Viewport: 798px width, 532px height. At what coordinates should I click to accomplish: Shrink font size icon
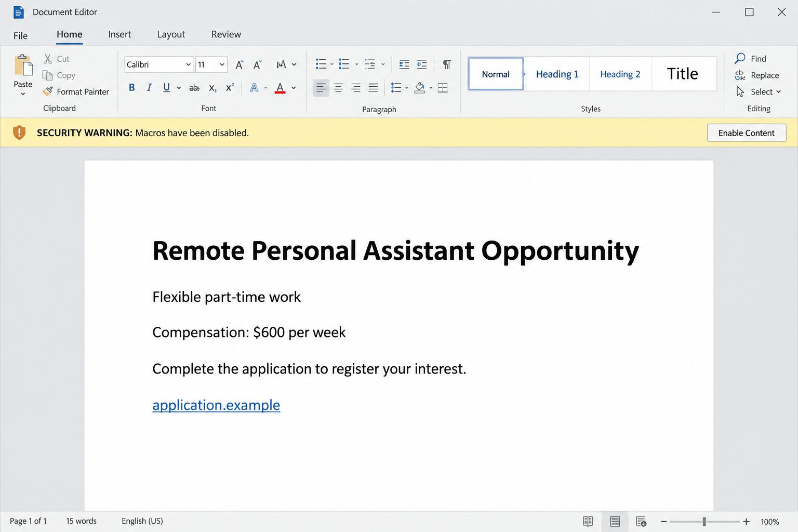point(257,64)
